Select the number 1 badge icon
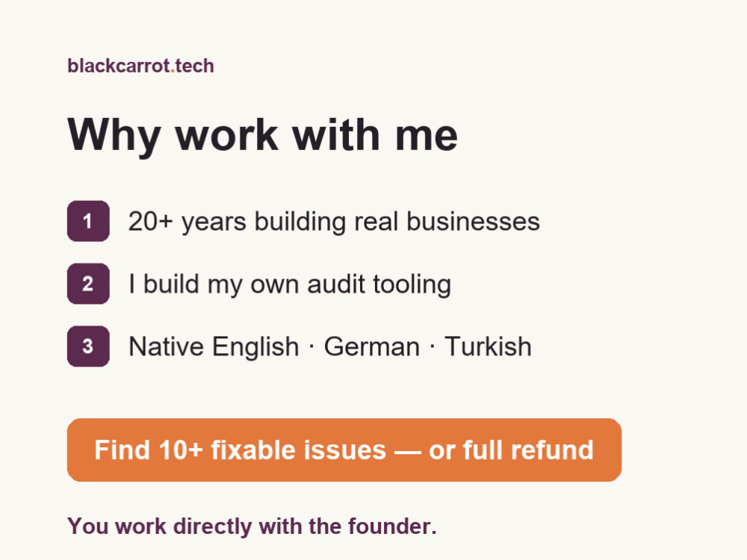 coord(88,221)
